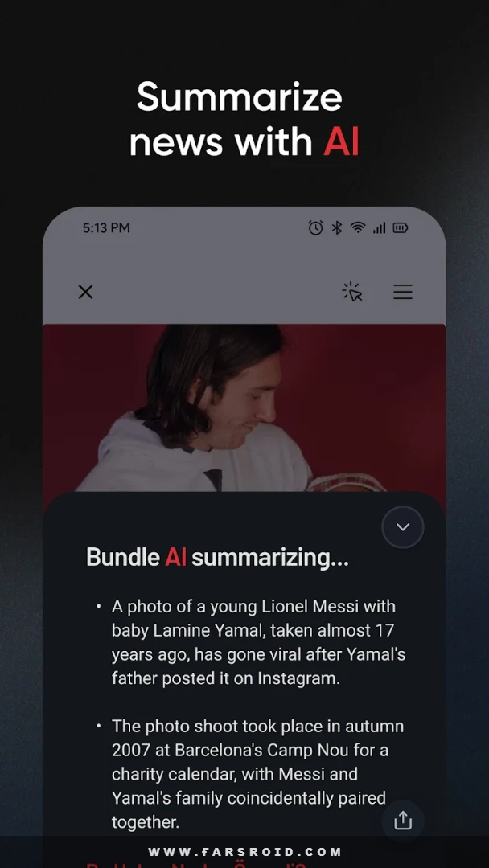The height and width of the screenshot is (868, 489).
Task: Tap the red 'AI' word in title
Action: [341, 142]
